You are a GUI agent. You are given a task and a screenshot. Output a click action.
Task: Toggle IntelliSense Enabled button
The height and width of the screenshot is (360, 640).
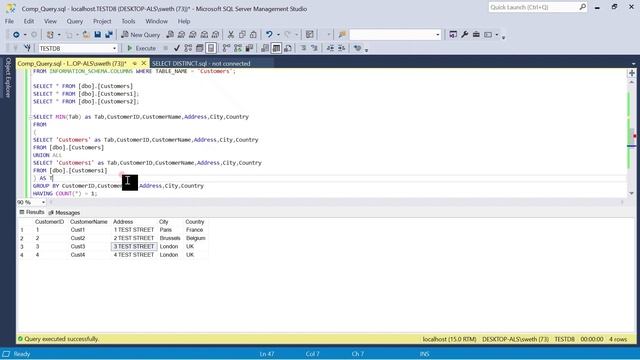211,48
